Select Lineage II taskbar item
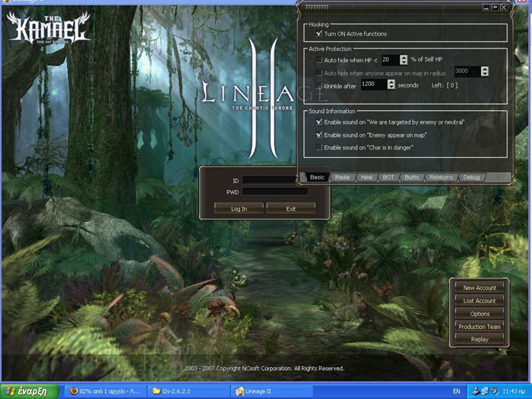This screenshot has height=399, width=532. coord(271,391)
